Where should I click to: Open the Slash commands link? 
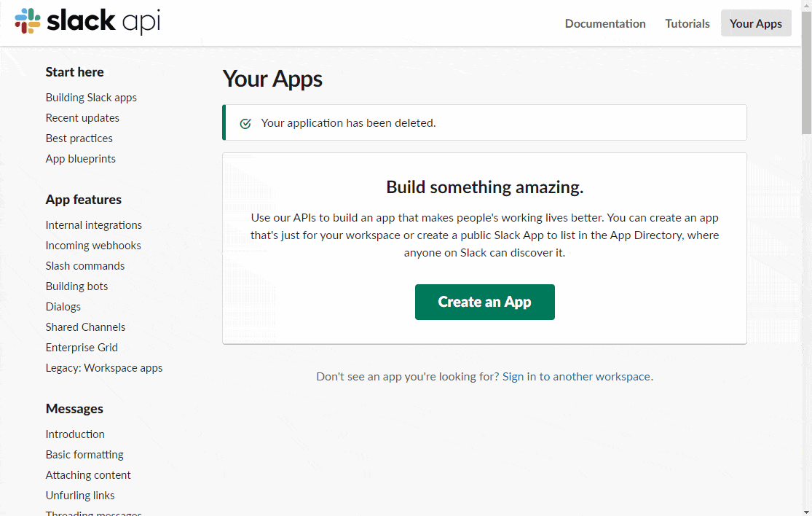pos(85,266)
